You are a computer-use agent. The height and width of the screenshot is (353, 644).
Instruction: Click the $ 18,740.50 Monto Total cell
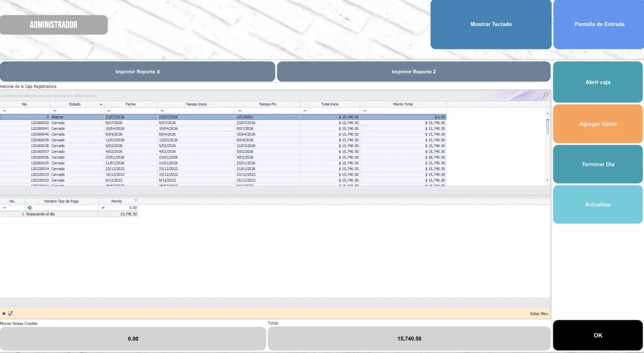[403, 157]
